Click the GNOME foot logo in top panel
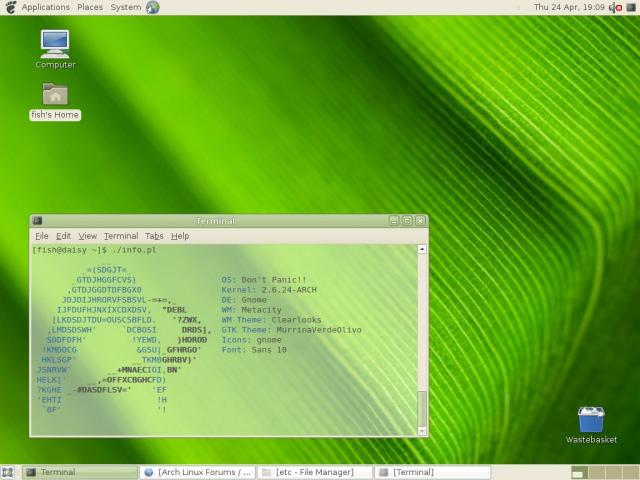The image size is (640, 480). point(10,7)
